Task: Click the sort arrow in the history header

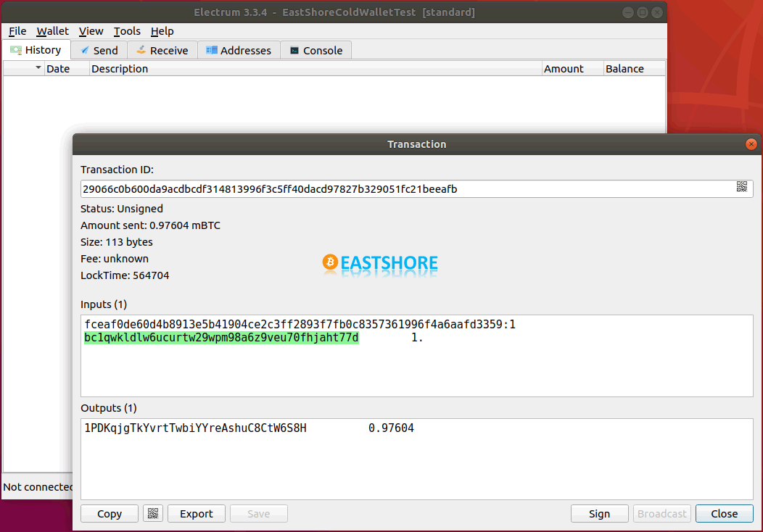Action: (38, 67)
